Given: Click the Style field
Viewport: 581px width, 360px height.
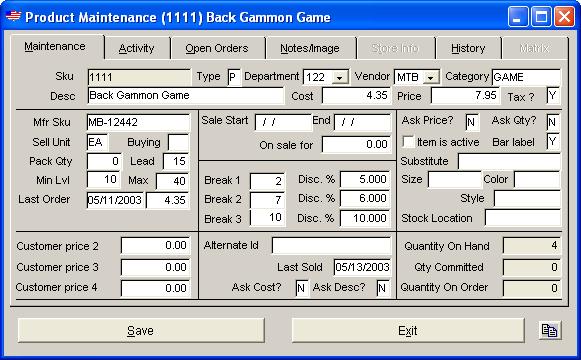Looking at the screenshot, I should point(527,199).
